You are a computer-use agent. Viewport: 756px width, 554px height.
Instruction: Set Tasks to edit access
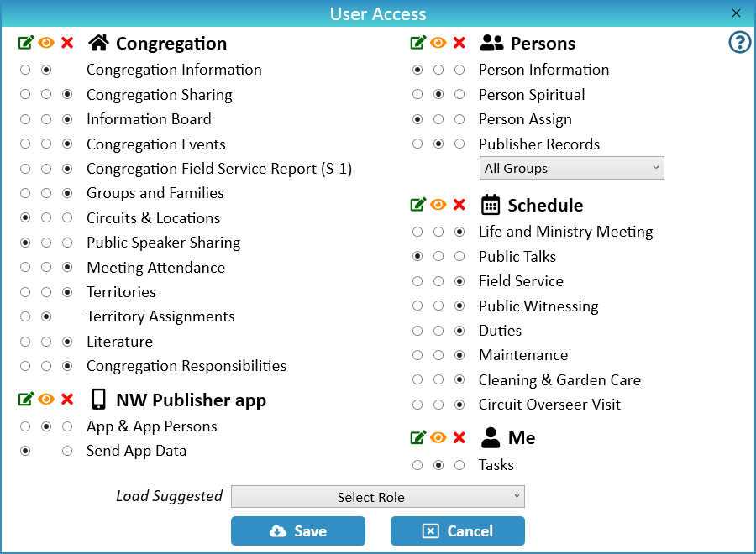tap(417, 465)
